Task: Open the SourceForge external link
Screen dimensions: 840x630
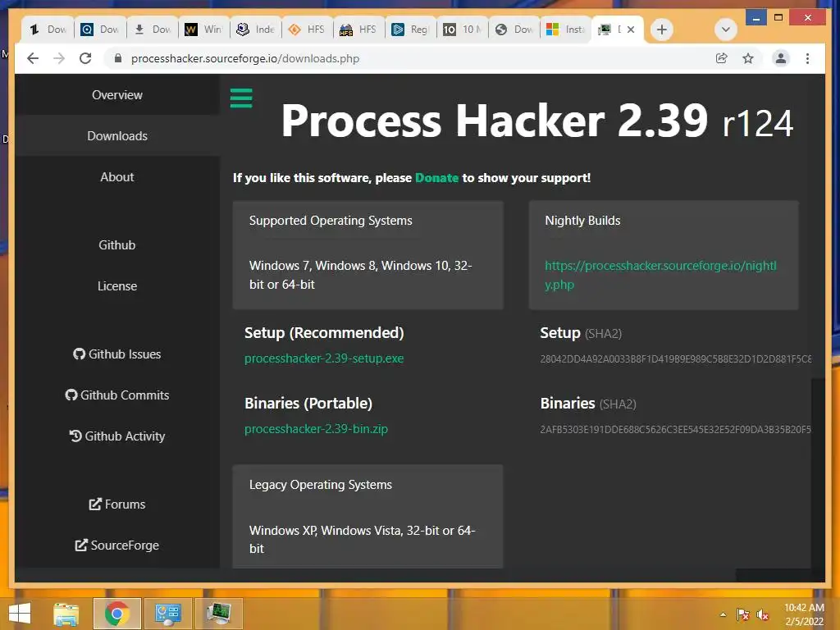Action: click(x=117, y=546)
